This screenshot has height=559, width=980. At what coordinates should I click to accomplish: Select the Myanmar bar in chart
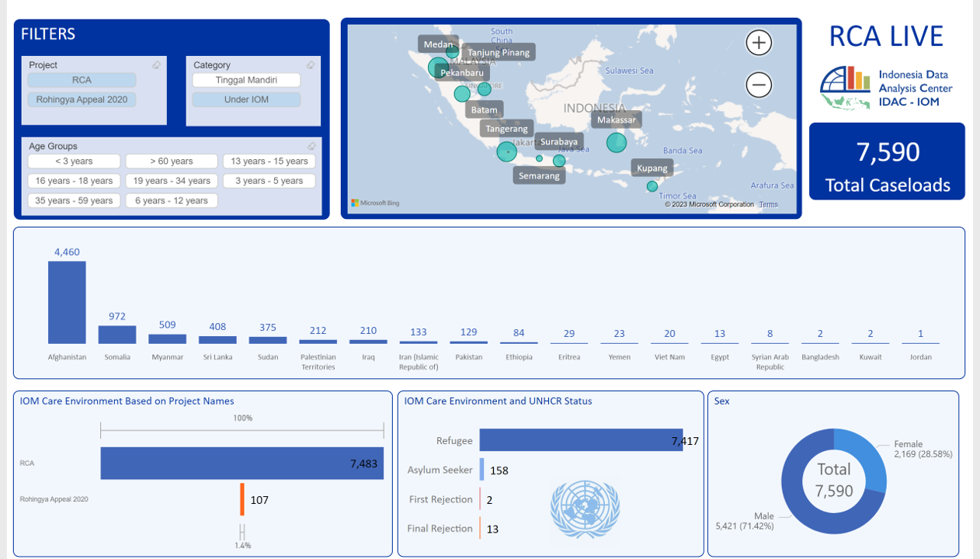click(x=167, y=339)
